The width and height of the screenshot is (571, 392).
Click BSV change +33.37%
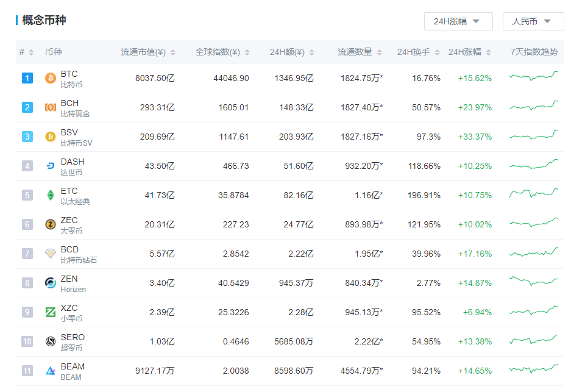[x=475, y=137]
